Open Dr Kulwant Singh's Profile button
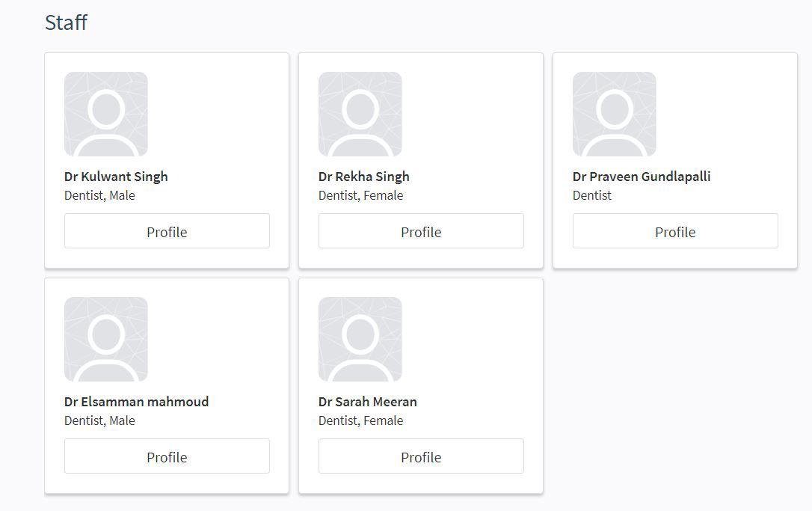This screenshot has height=511, width=812. (x=167, y=231)
